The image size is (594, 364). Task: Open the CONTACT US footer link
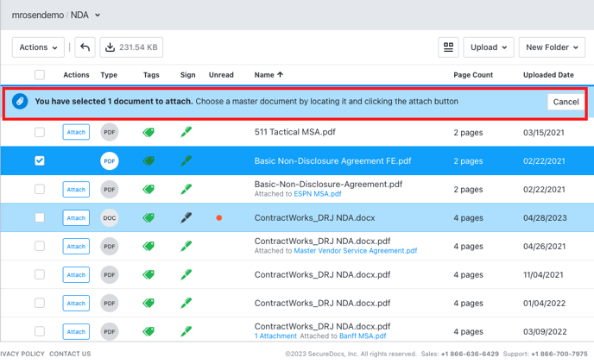click(x=70, y=354)
